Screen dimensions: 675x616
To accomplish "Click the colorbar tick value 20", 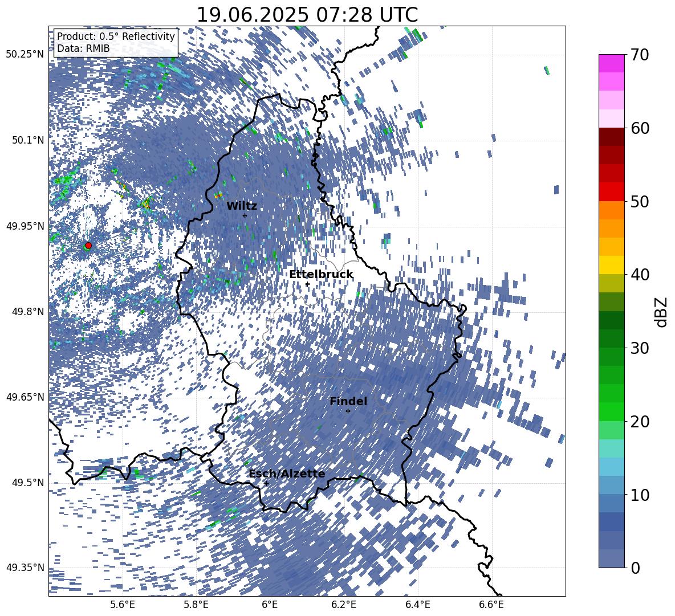I will pyautogui.click(x=640, y=421).
